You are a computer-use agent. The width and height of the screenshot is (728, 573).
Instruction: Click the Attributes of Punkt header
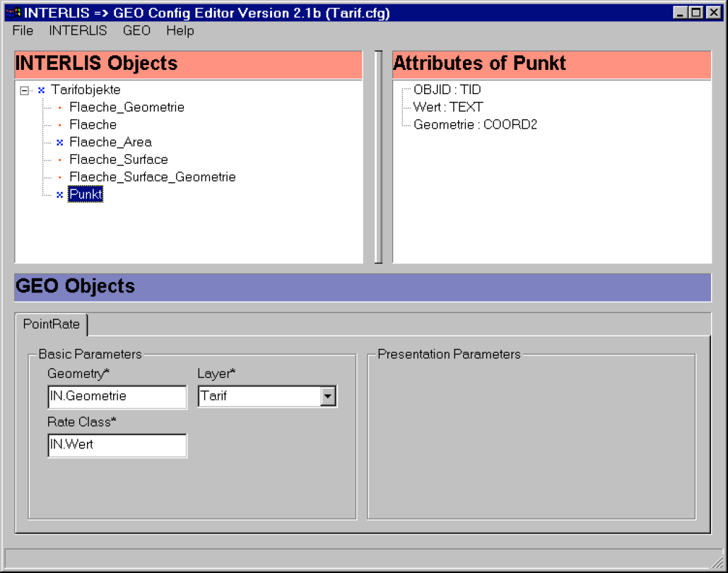pyautogui.click(x=551, y=64)
